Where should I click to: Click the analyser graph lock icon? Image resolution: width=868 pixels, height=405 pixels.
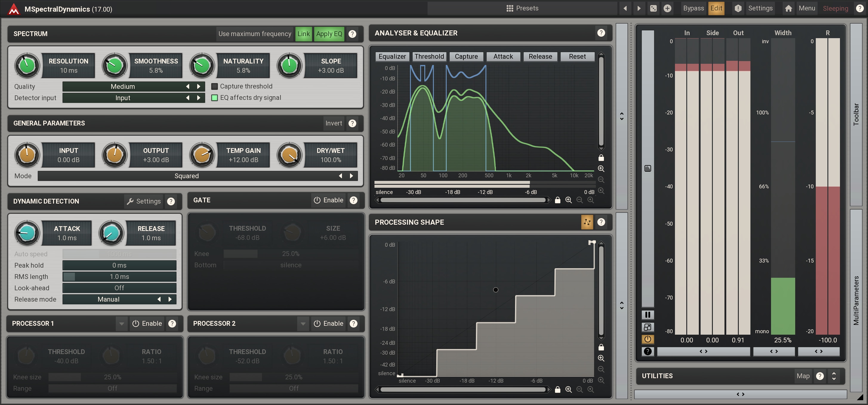click(601, 158)
